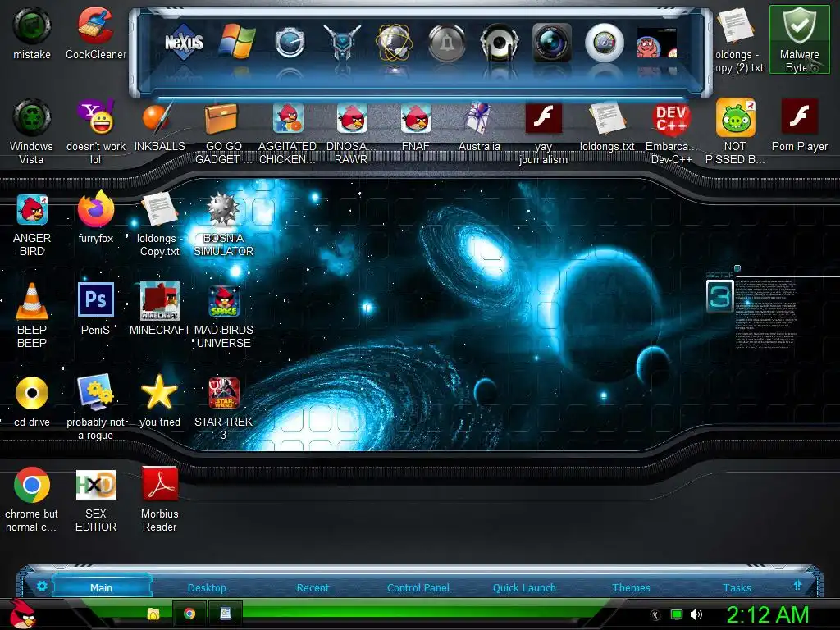Open "yay journalism" Flash icon

point(543,132)
